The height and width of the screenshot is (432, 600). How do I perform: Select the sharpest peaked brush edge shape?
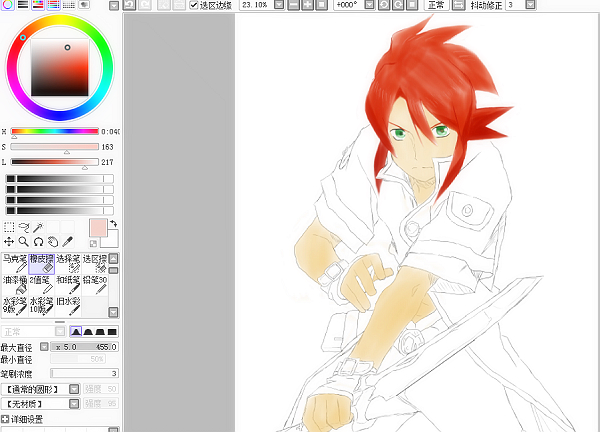pyautogui.click(x=76, y=331)
